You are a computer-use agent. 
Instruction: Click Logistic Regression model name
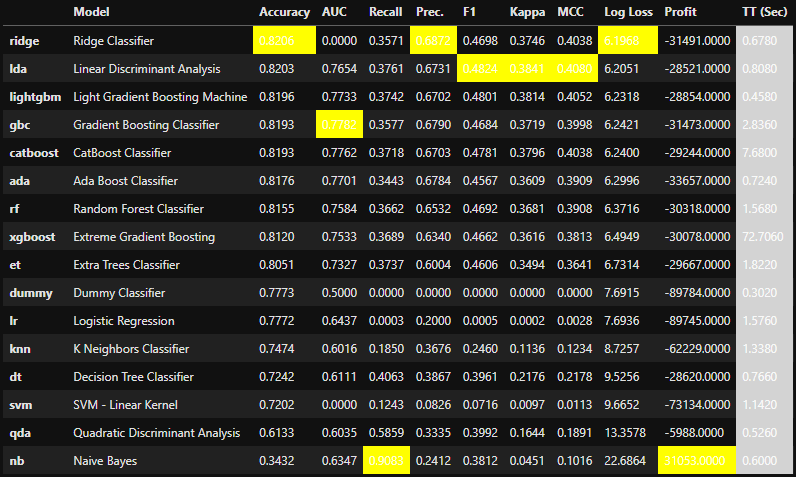pos(124,321)
